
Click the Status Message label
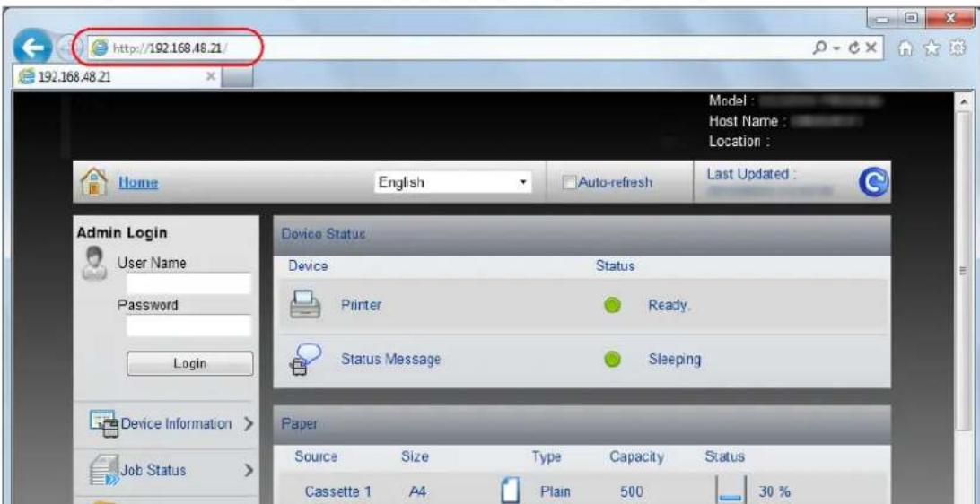click(x=390, y=360)
